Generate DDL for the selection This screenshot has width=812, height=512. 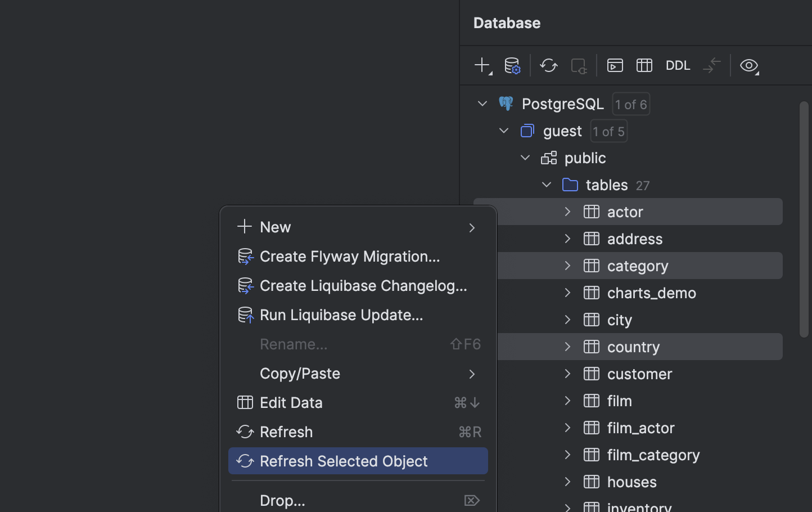pos(678,65)
